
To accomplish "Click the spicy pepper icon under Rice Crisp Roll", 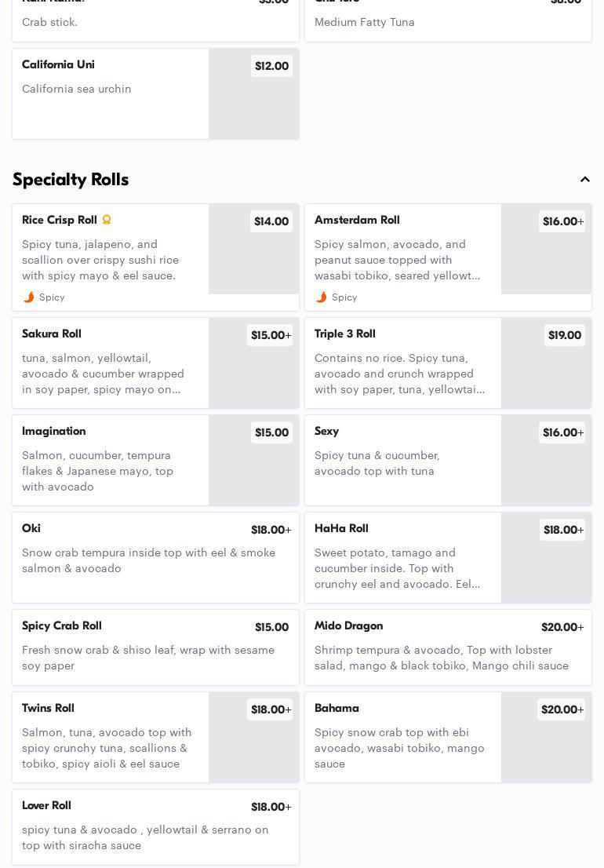I will 29,297.
